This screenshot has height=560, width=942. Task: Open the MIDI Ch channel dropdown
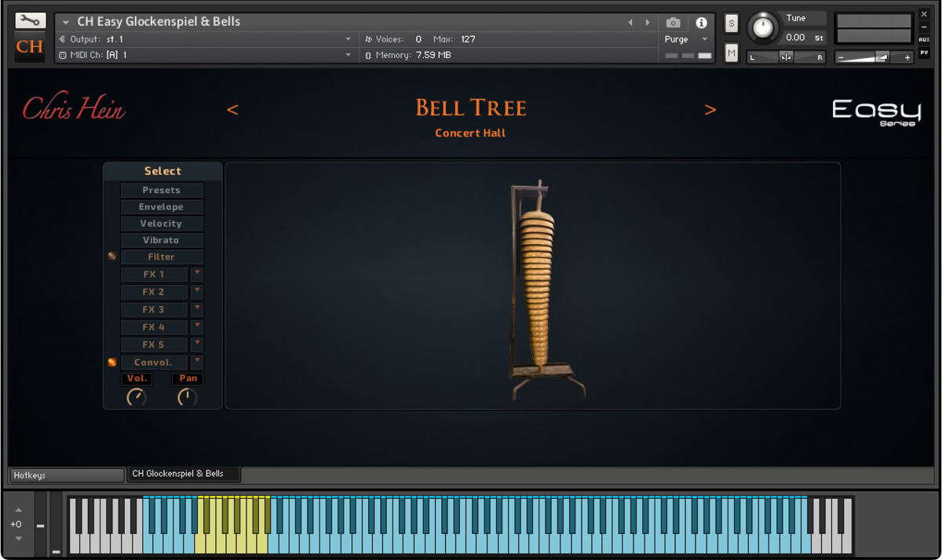(x=348, y=55)
